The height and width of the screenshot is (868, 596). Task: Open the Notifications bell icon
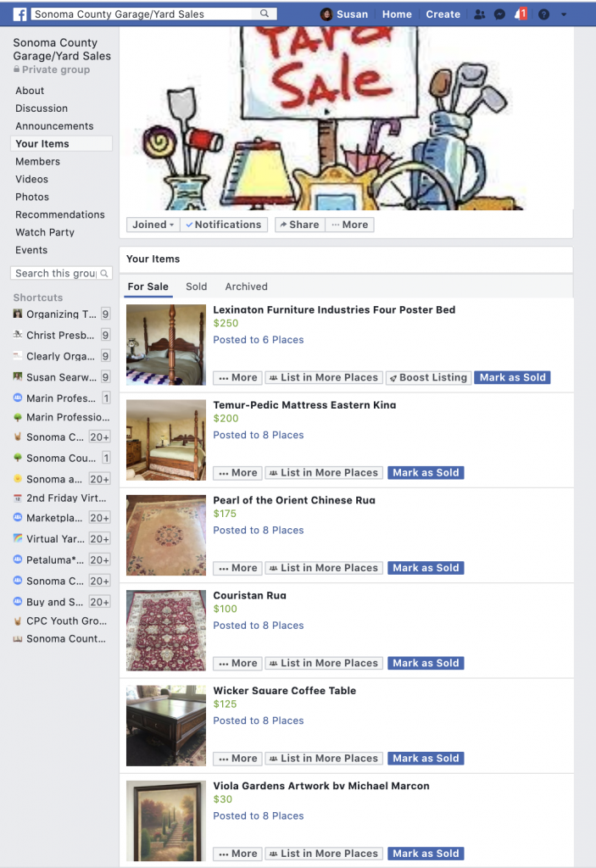pyautogui.click(x=520, y=14)
